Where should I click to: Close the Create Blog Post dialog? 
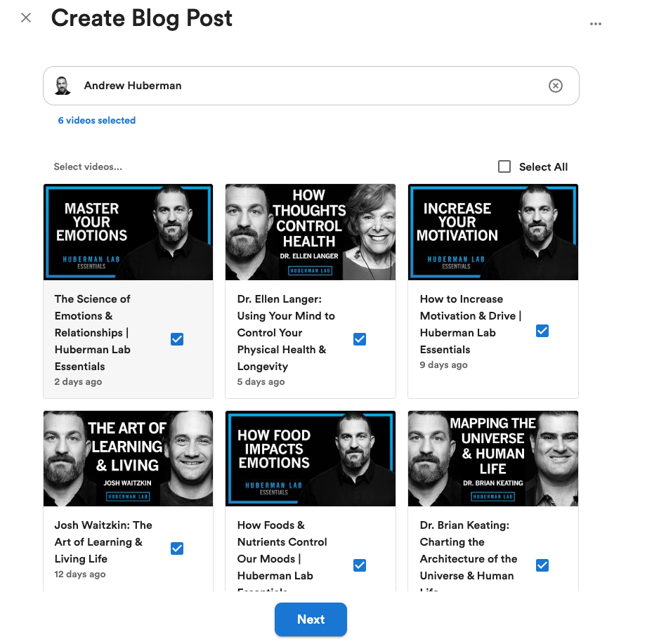point(26,18)
